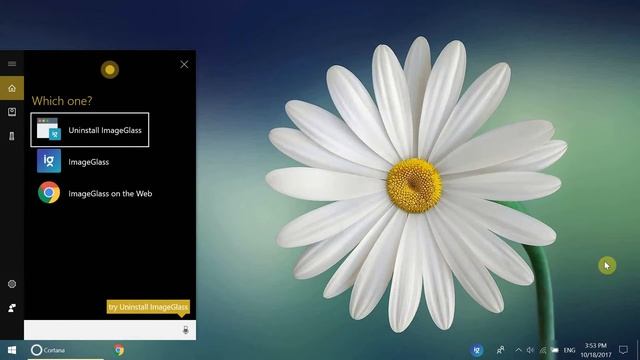
Task: Open Chrome from the taskbar
Action: (119, 350)
